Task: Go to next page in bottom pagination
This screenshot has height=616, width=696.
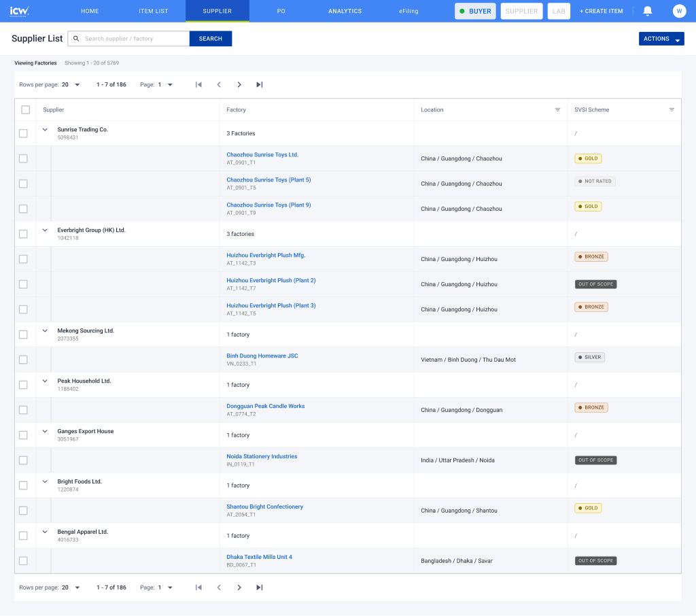Action: click(239, 587)
